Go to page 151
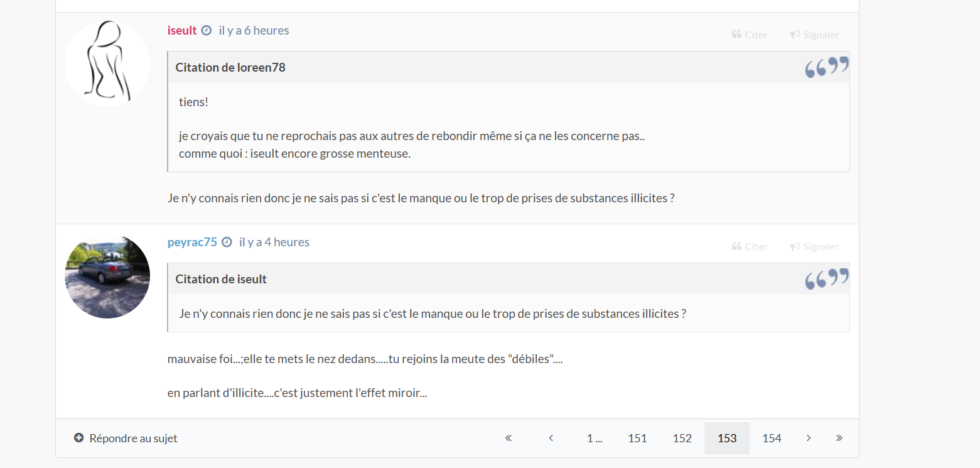The width and height of the screenshot is (980, 468). (637, 438)
